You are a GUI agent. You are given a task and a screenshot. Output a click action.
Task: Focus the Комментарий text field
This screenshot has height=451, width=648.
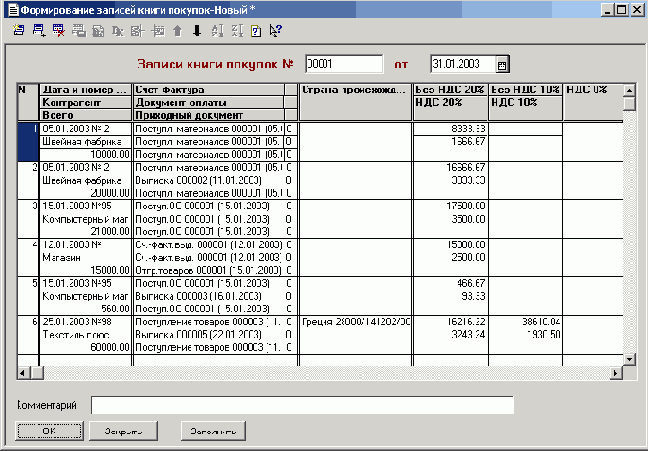(302, 405)
